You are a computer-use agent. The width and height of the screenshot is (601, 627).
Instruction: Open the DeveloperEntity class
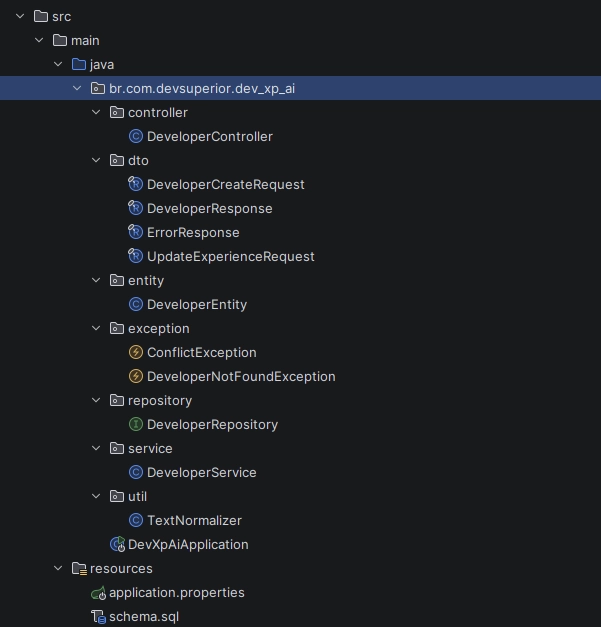[196, 304]
